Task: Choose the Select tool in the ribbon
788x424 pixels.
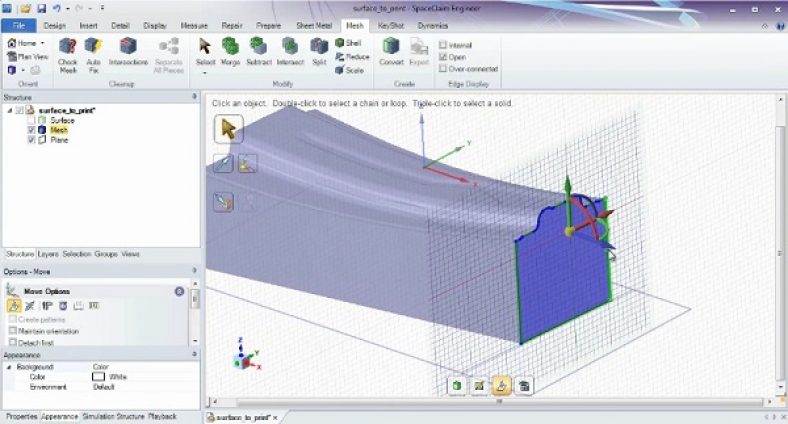Action: pos(205,52)
